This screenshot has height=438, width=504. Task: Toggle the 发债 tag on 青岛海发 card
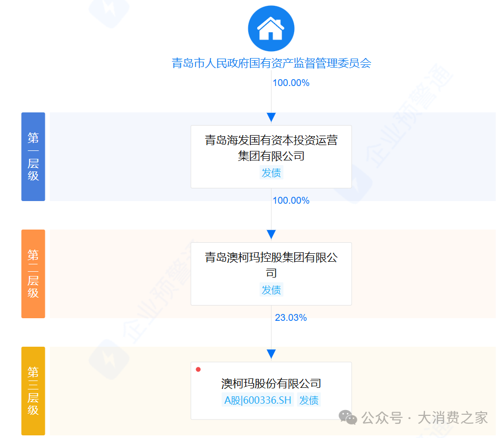pyautogui.click(x=271, y=173)
